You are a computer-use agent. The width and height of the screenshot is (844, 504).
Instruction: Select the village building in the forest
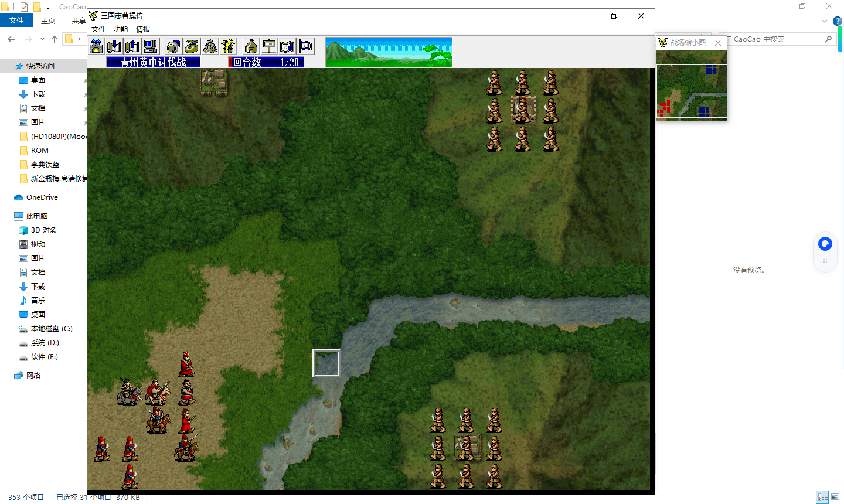pyautogui.click(x=214, y=83)
